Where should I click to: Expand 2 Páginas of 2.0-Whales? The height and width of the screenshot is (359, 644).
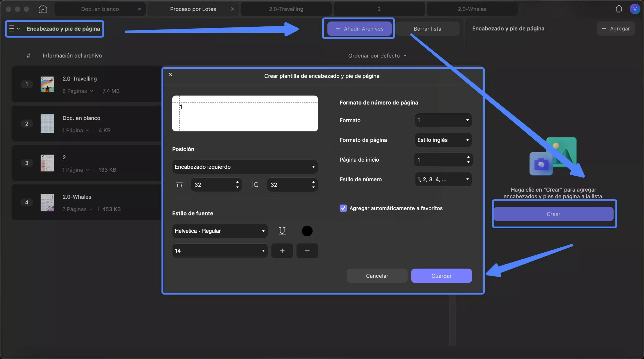77,209
